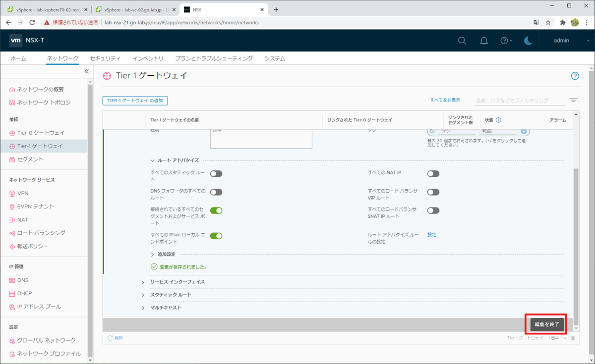Open the browser extensions puzzle icon

point(563,22)
